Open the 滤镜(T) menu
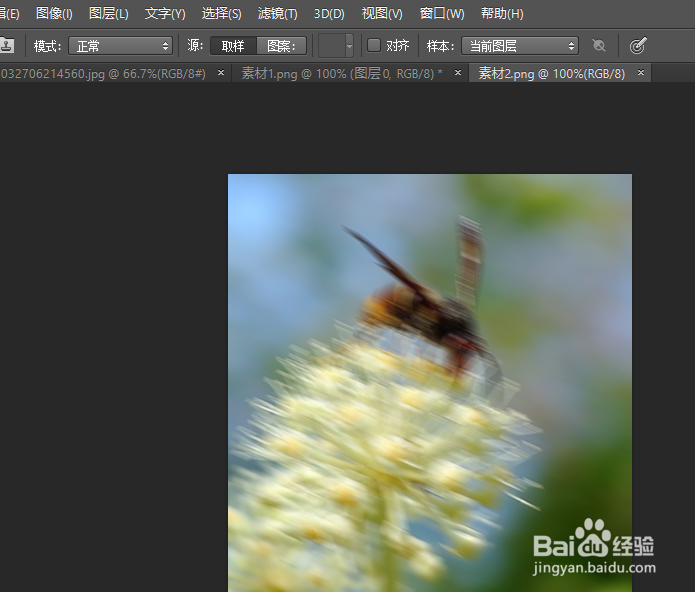This screenshot has width=695, height=592. [x=277, y=14]
